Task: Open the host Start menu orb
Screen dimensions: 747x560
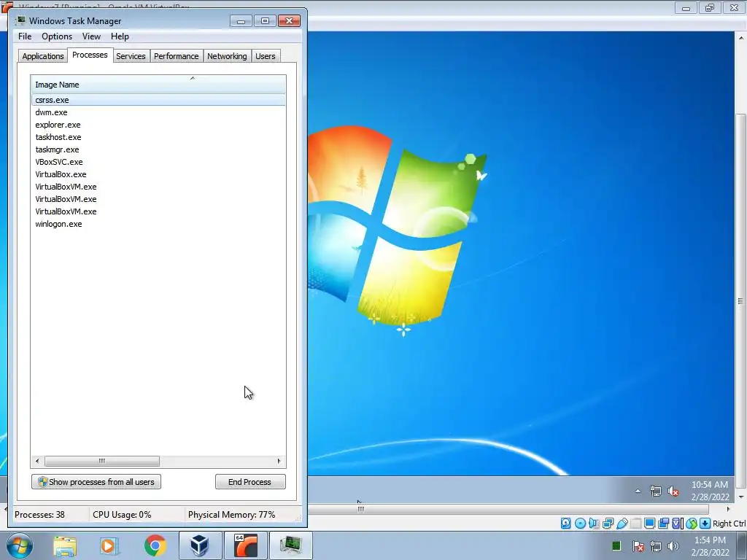Action: coord(20,545)
